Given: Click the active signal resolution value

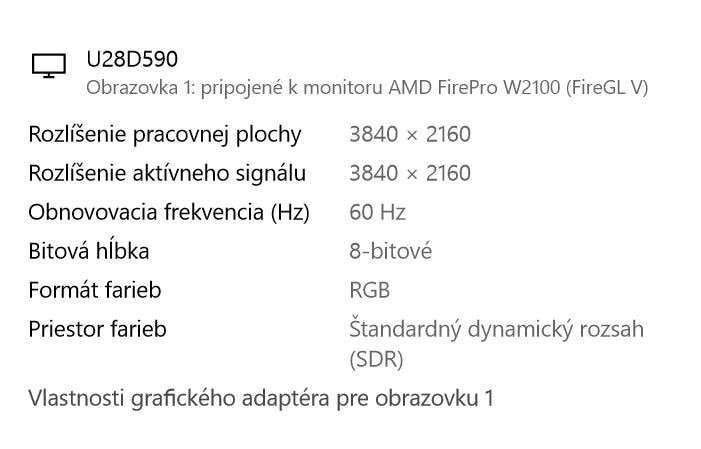Looking at the screenshot, I should pos(410,173).
